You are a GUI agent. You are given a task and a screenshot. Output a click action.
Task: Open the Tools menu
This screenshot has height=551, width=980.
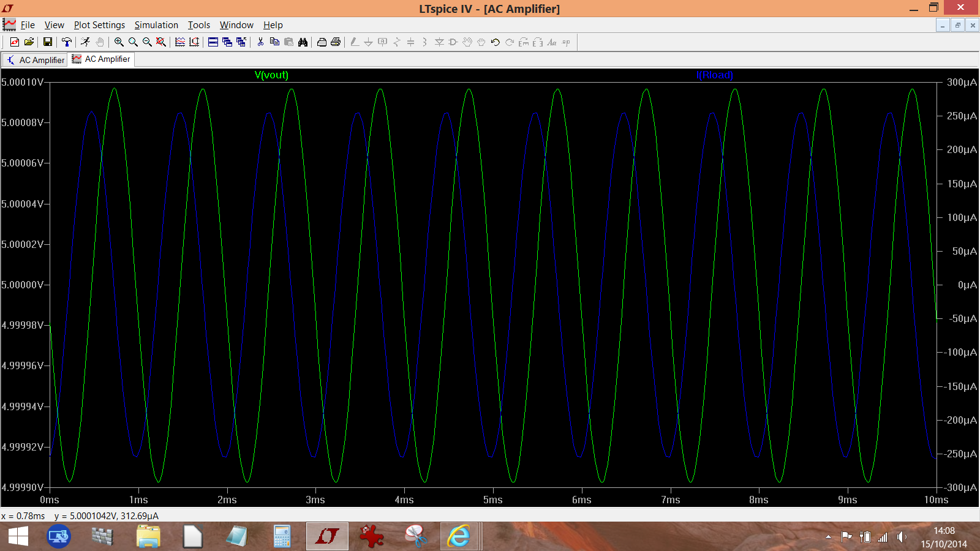point(198,25)
